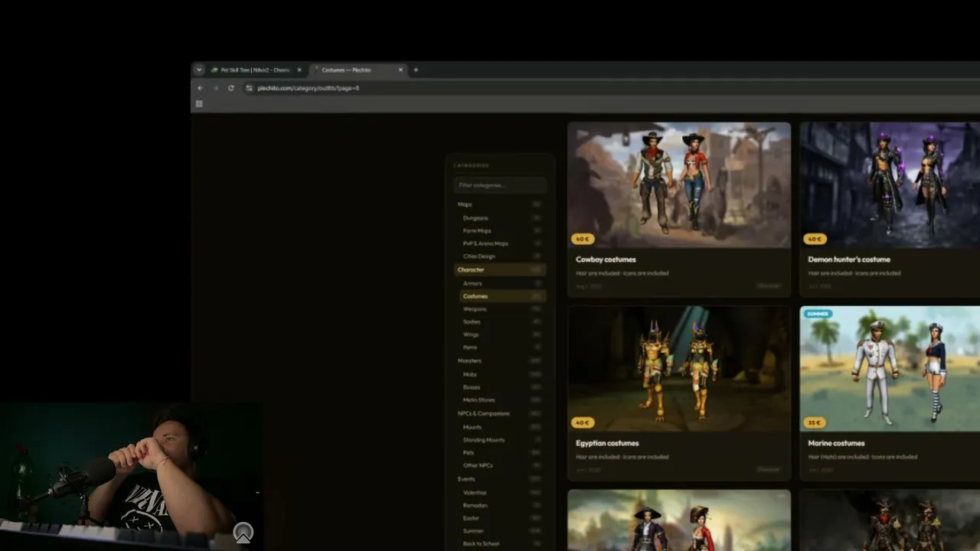Screen dimensions: 980x551
Task: Click the Filter categories search box
Action: tap(500, 185)
